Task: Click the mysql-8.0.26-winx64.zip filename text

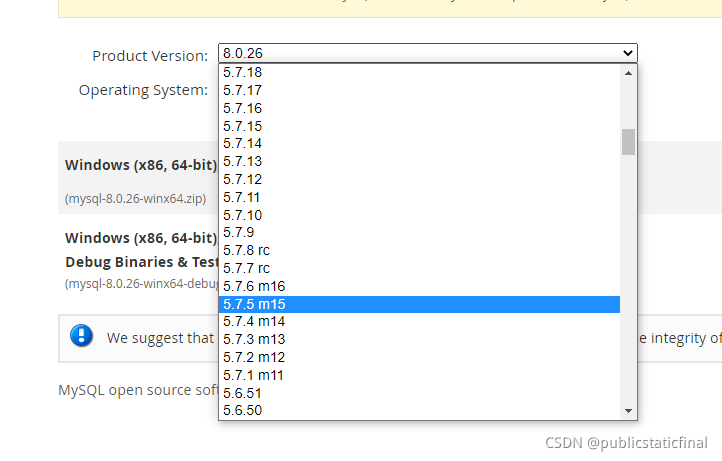Action: click(x=135, y=199)
